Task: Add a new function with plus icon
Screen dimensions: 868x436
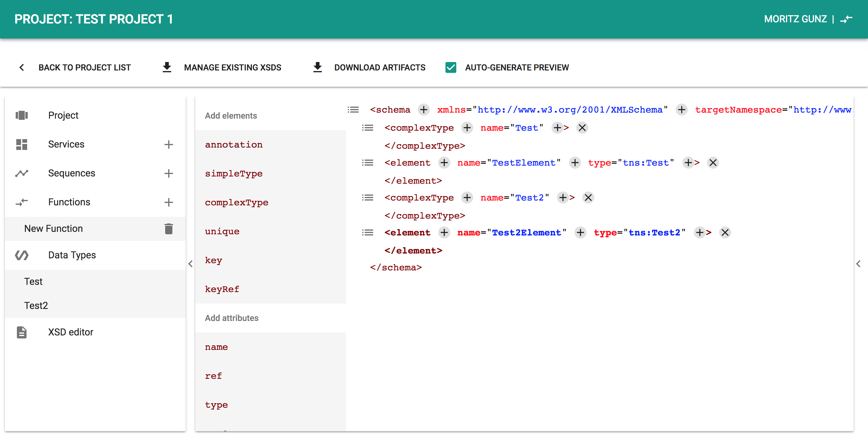Action: tap(168, 202)
